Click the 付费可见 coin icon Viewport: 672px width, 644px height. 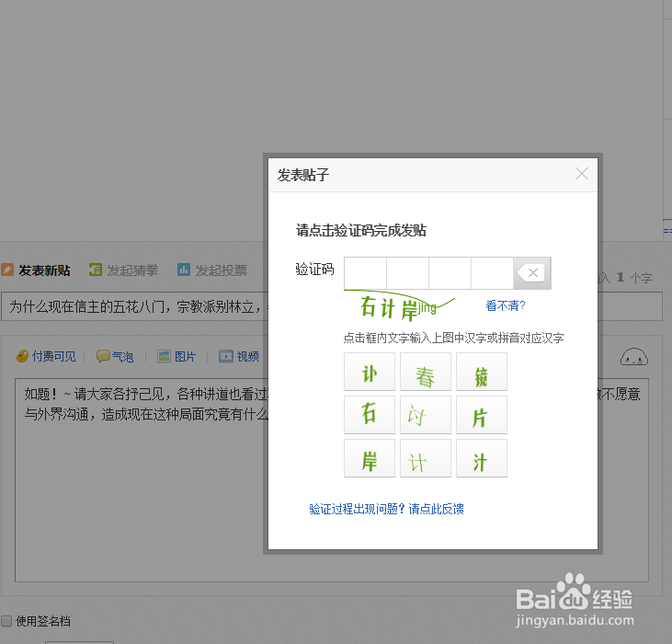click(x=22, y=356)
